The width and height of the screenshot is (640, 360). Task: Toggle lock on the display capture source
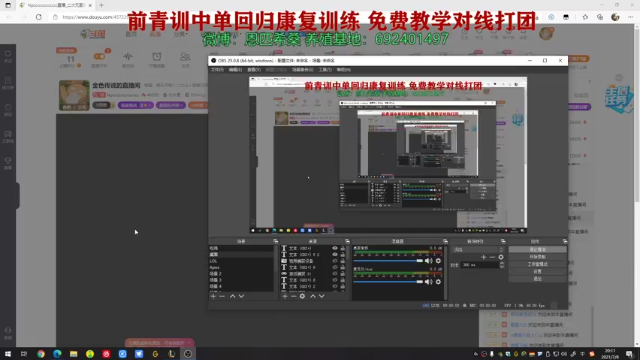pos(342,274)
